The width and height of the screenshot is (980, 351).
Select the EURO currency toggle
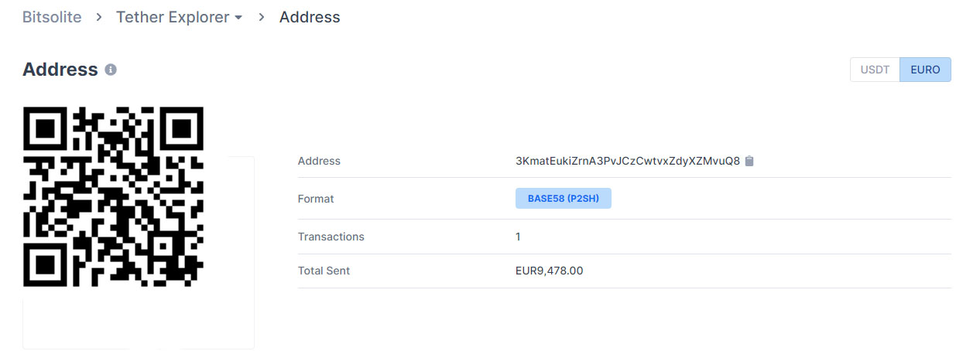click(925, 70)
